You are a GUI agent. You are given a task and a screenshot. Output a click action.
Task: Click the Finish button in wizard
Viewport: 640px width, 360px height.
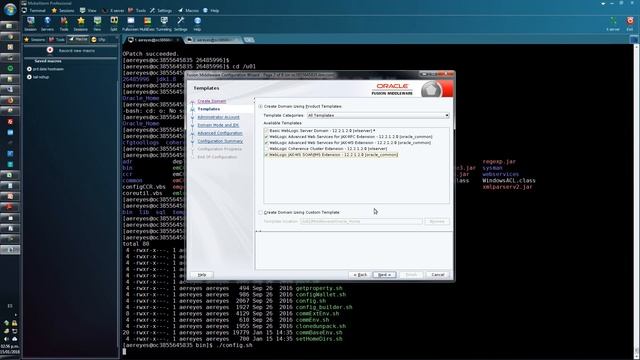(411, 275)
